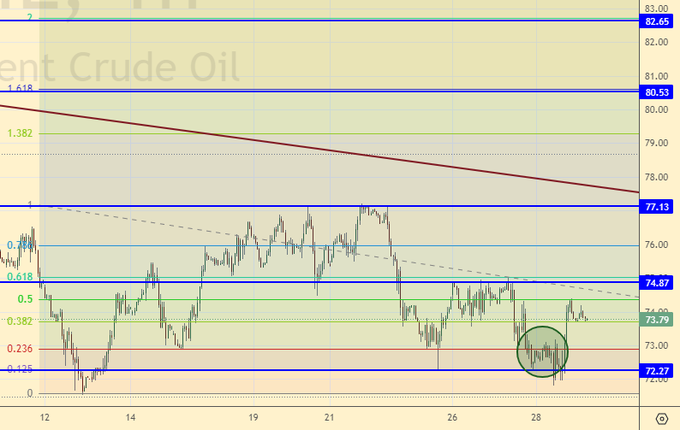The image size is (680, 430).
Task: Click the 0.236 Fibonacci level label
Action: (20, 348)
